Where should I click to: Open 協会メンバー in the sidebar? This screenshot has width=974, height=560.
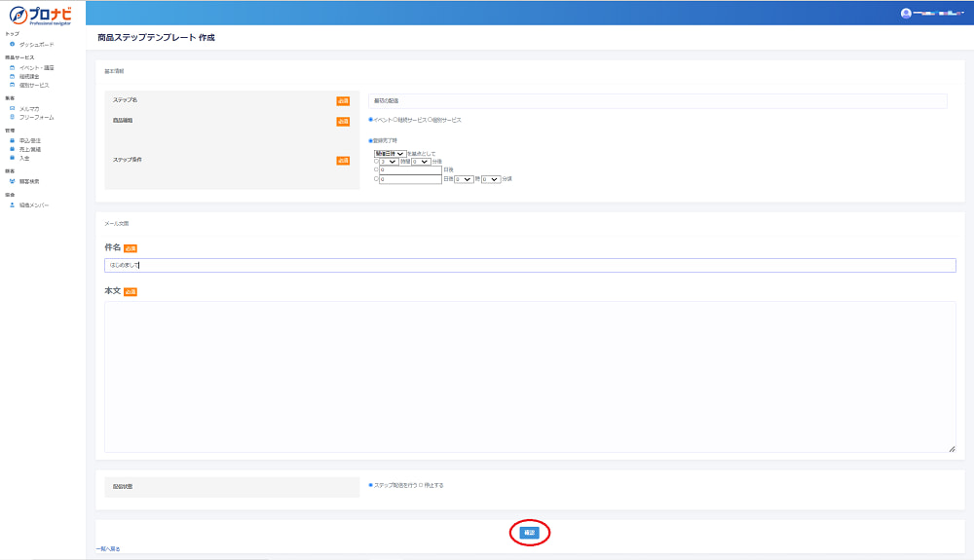(33, 205)
